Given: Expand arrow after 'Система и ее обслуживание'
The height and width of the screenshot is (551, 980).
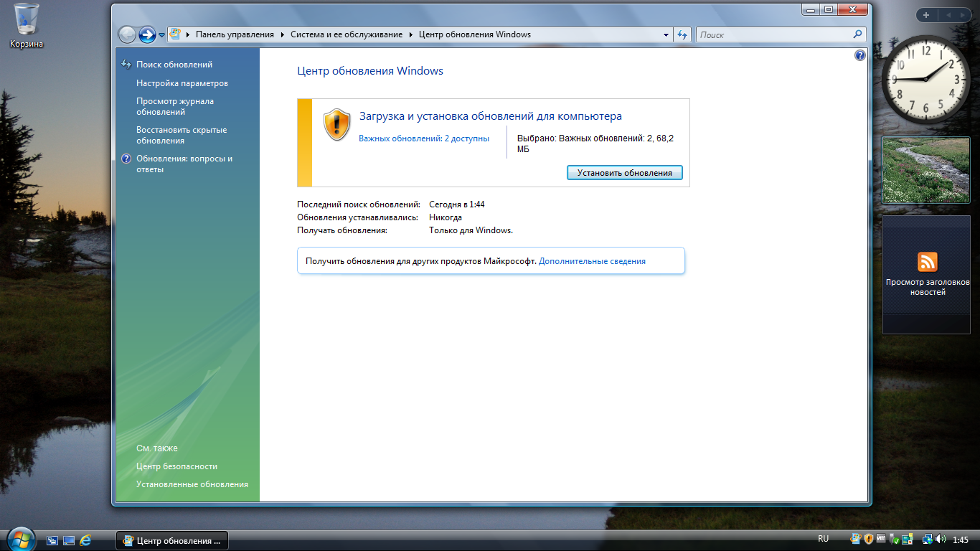Looking at the screenshot, I should (412, 34).
